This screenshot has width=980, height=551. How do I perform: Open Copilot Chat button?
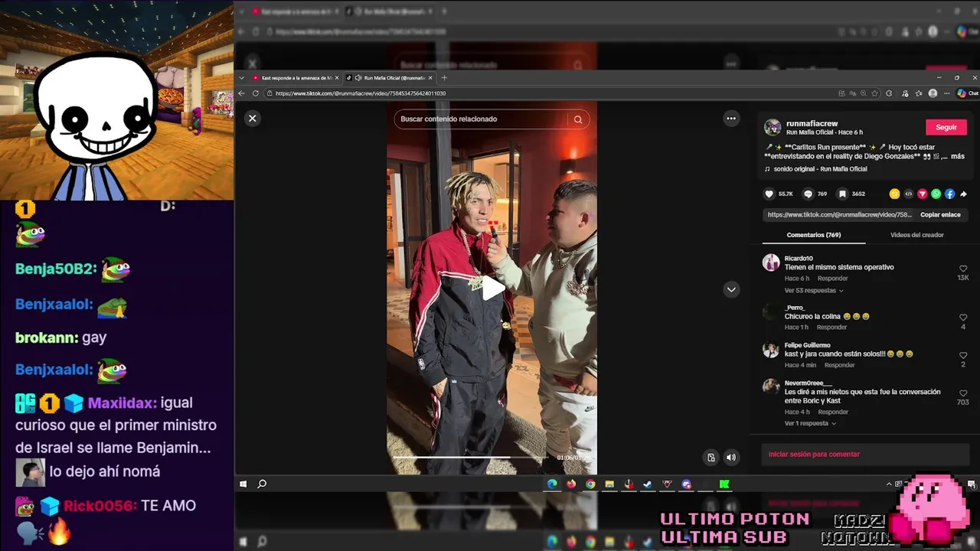[x=966, y=93]
